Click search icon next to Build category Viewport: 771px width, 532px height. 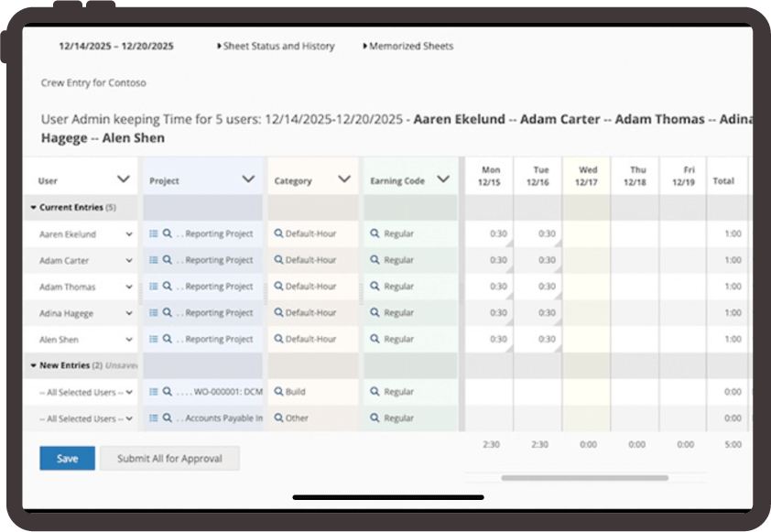coord(278,392)
